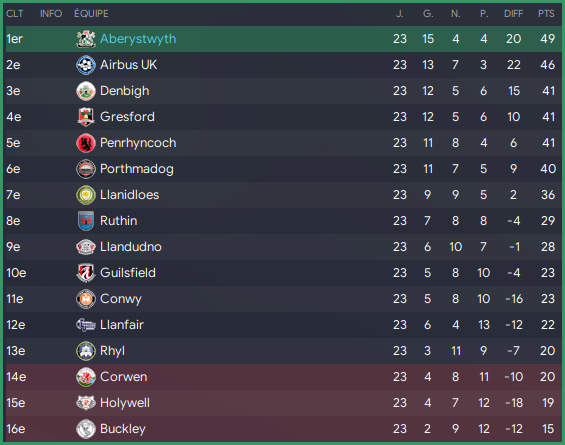Click the Gresford club badge
This screenshot has height=445, width=565.
point(86,117)
